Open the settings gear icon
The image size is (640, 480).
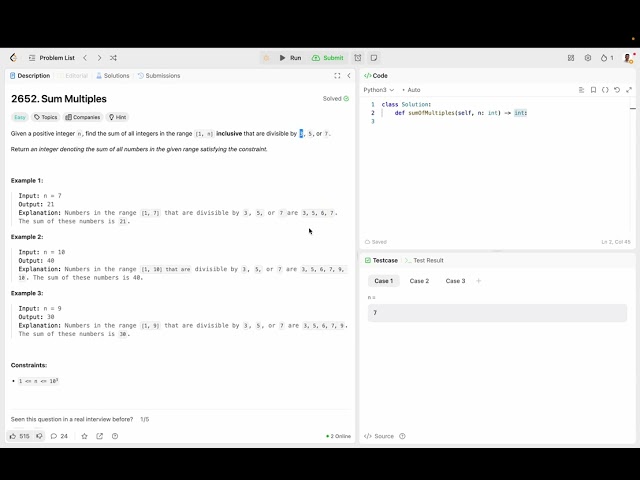point(588,58)
